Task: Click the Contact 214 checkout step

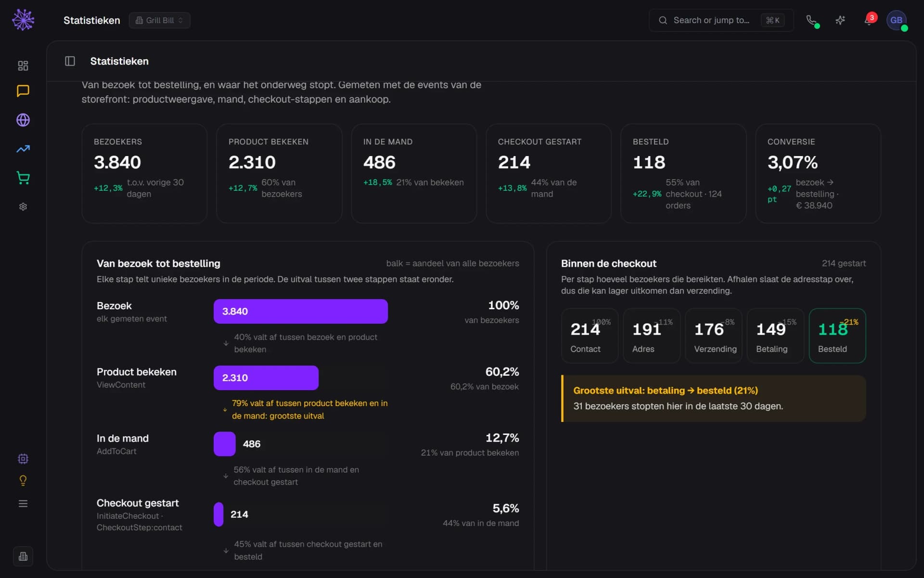Action: coord(590,336)
